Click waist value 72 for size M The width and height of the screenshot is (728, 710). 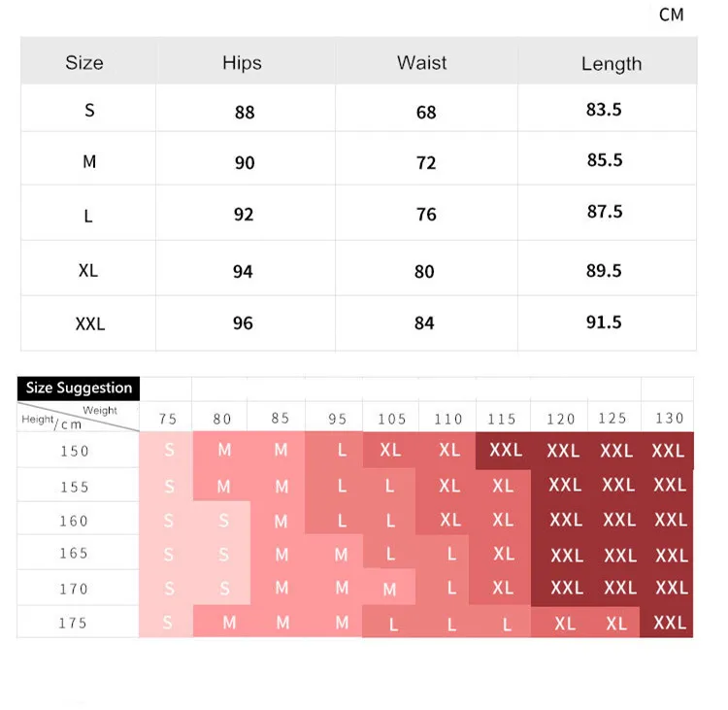[x=426, y=162]
